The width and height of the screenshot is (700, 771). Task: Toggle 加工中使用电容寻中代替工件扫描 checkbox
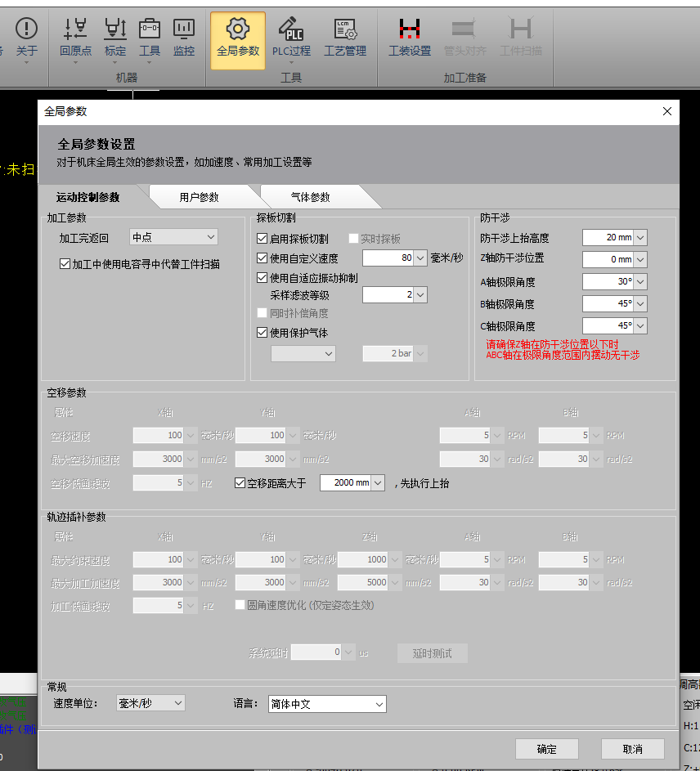(x=65, y=264)
